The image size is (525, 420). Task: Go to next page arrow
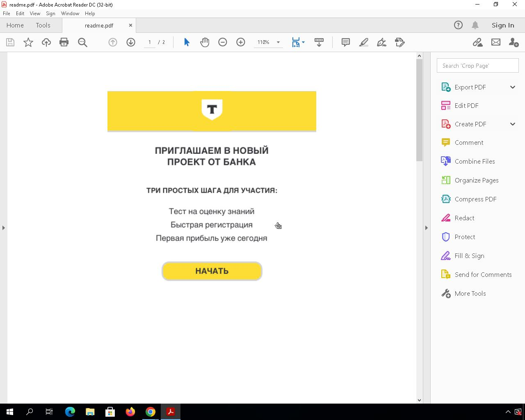click(131, 42)
